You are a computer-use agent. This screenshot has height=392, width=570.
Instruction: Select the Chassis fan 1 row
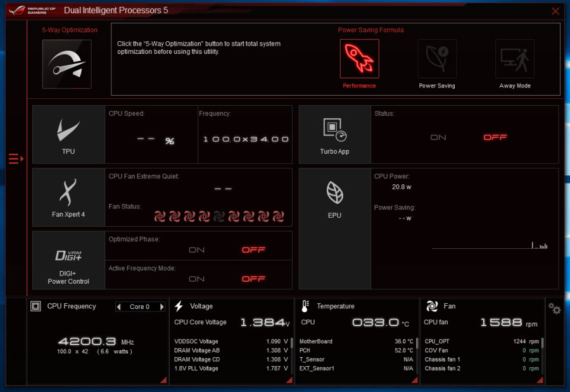482,359
